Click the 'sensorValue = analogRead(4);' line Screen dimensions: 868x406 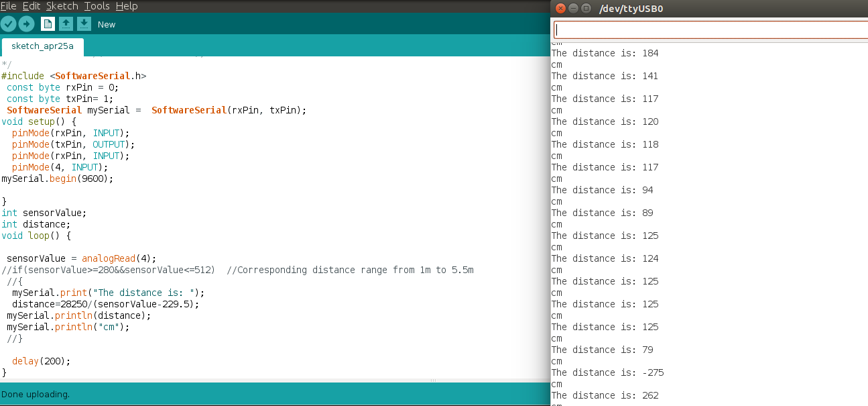(81, 258)
